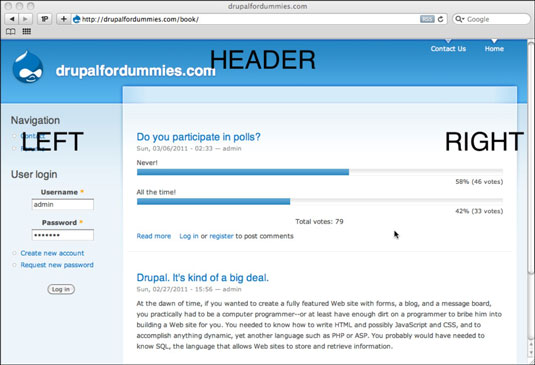Open the 1Password toolbar button

(44, 19)
